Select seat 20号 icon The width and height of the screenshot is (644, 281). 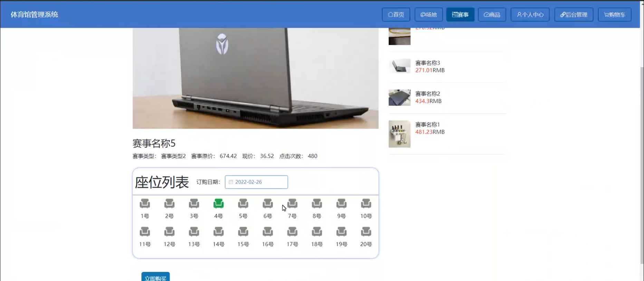point(366,231)
